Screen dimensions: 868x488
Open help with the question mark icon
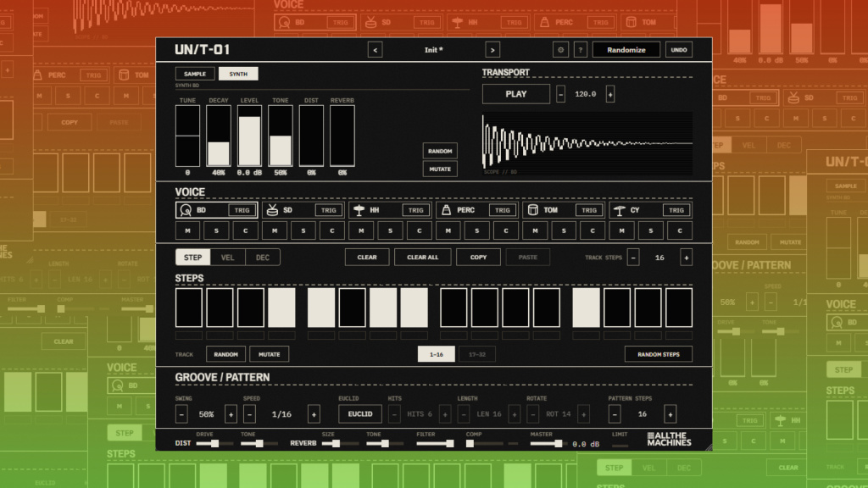tap(580, 50)
